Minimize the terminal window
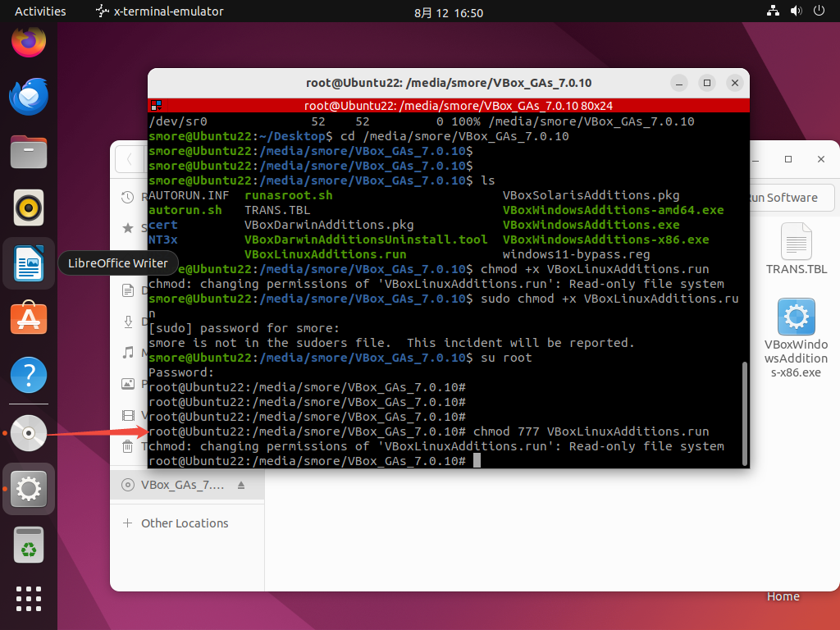This screenshot has width=840, height=630. click(678, 83)
